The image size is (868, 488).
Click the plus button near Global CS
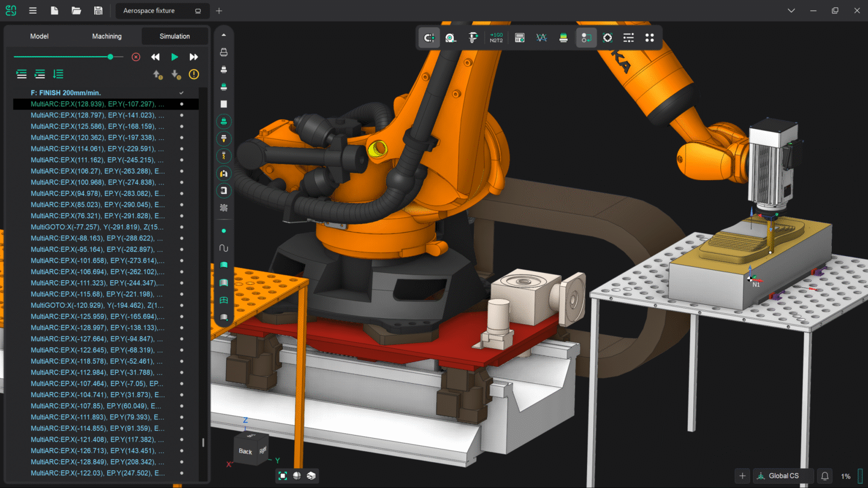[x=742, y=475]
